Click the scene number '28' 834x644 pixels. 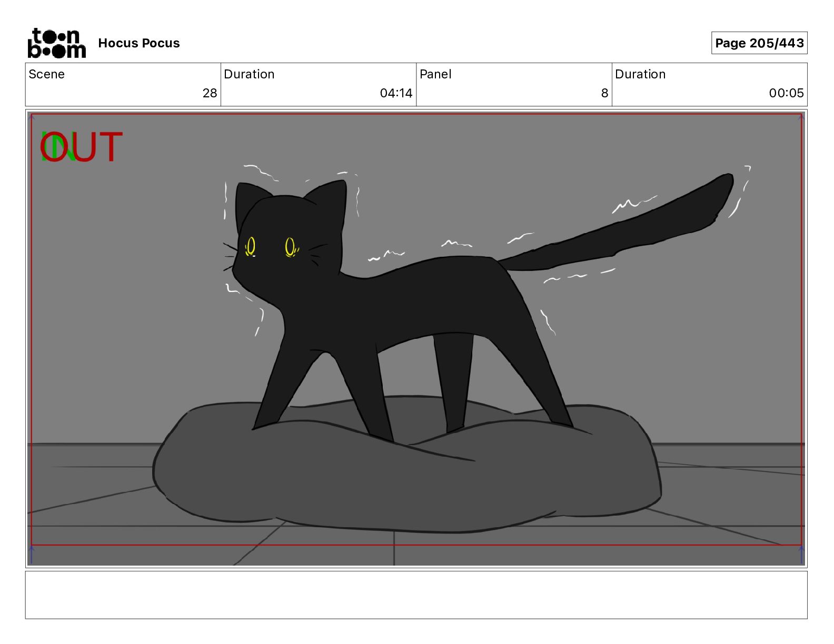(x=210, y=93)
